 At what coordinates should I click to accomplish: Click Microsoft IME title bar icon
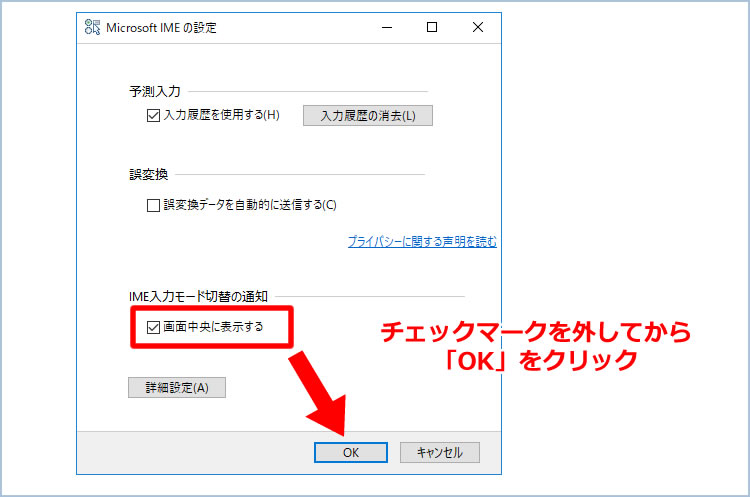(92, 27)
